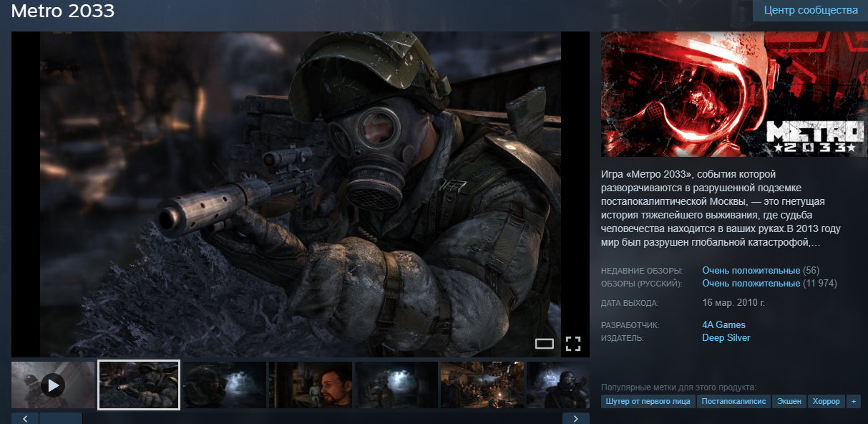Click the main soldier screenshot image
The image size is (868, 424).
click(x=301, y=194)
